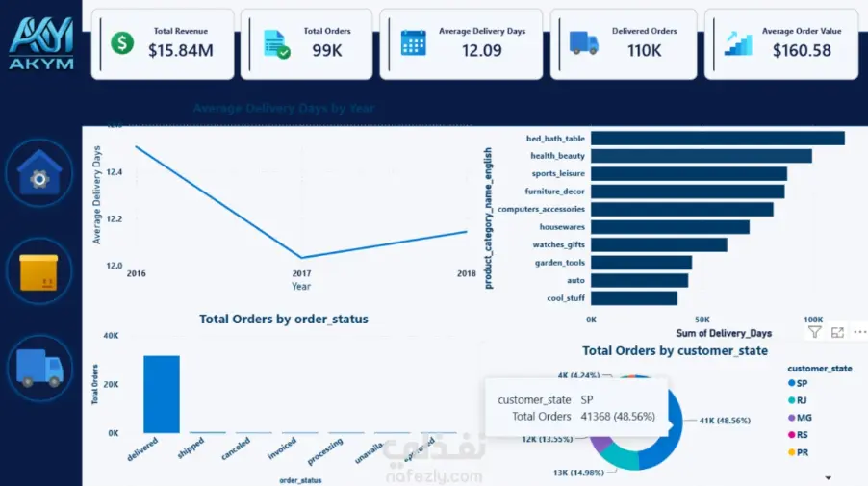Select MG legend marker
868x486 pixels.
[792, 418]
